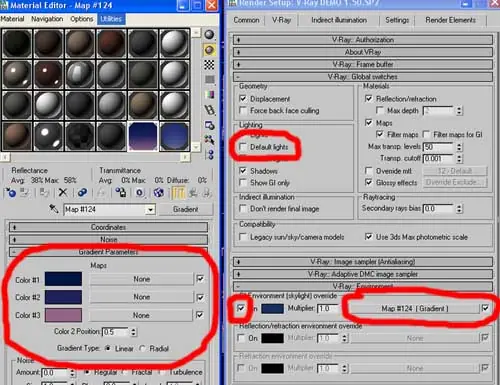Toggle Reflection/refraction in Materials group
The image size is (500, 385).
point(369,99)
